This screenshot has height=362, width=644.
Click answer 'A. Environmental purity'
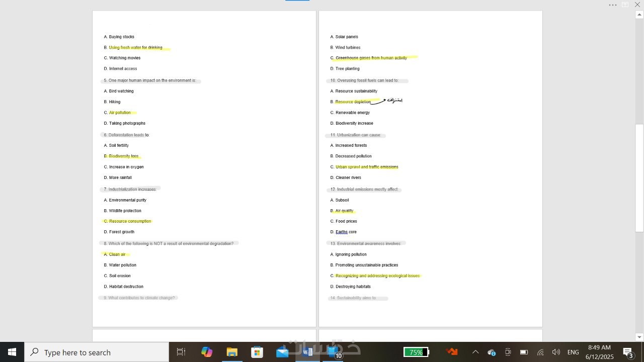[125, 200]
